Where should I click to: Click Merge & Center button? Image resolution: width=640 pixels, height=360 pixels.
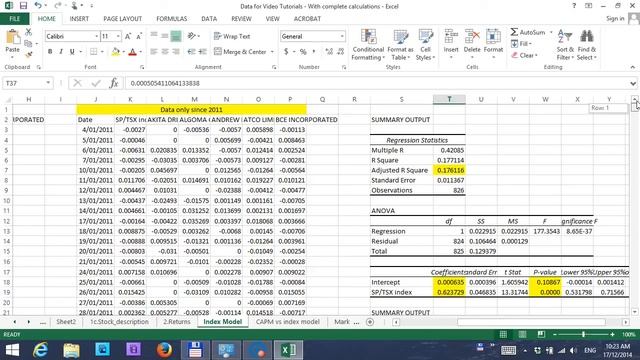[x=240, y=52]
